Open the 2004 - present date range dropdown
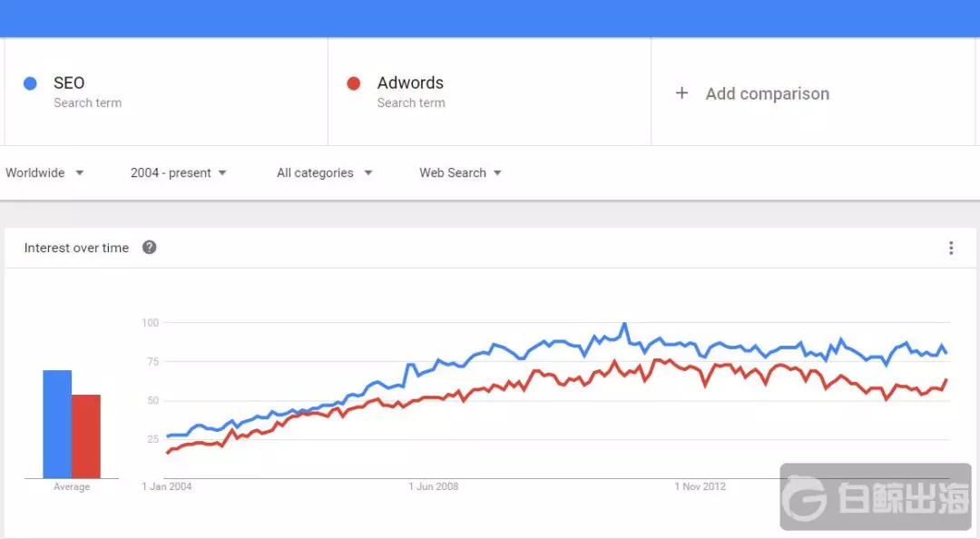The image size is (980, 539). click(x=178, y=172)
